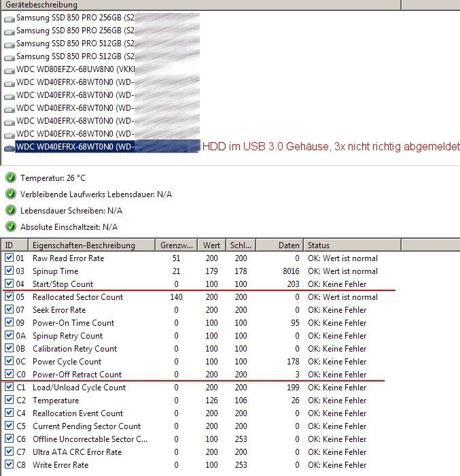
Task: Toggle checkbox for C2 Temperature
Action: tap(9, 400)
